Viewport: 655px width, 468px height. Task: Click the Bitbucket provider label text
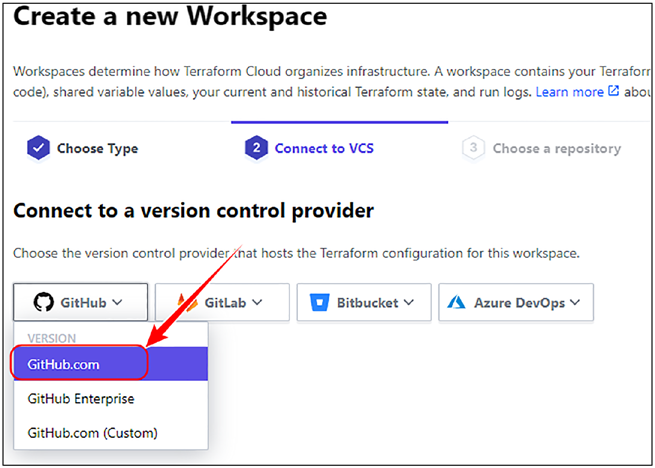point(368,303)
